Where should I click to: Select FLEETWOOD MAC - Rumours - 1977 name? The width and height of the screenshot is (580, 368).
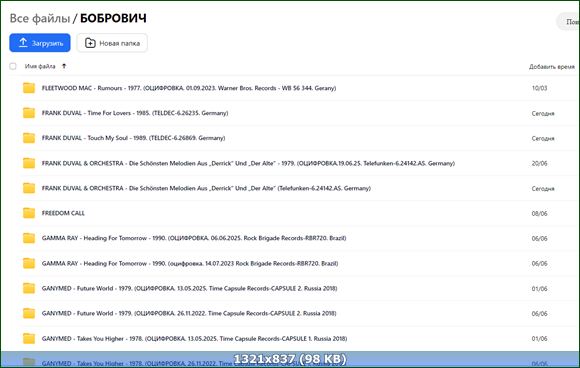pyautogui.click(x=189, y=88)
